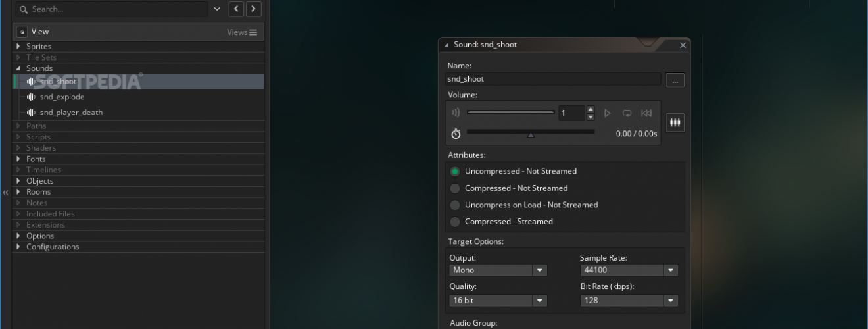Select snd_player_death sound asset
This screenshot has height=329, width=868.
tap(71, 113)
